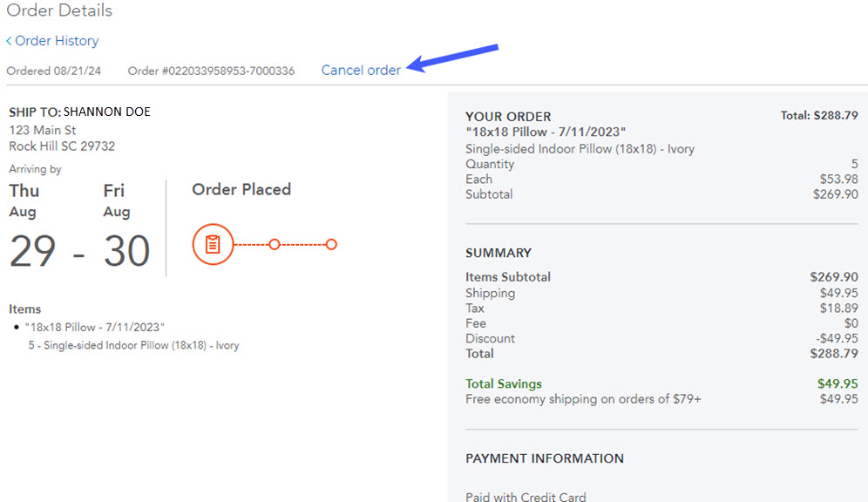Select the Items heading in the sidebar
Viewport: 868px width, 502px height.
[x=24, y=309]
